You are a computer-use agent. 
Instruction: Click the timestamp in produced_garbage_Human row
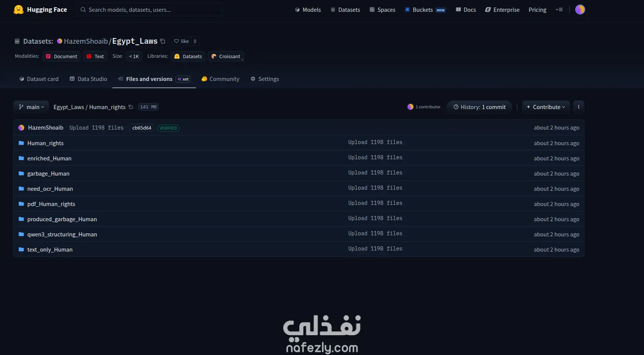(x=556, y=219)
